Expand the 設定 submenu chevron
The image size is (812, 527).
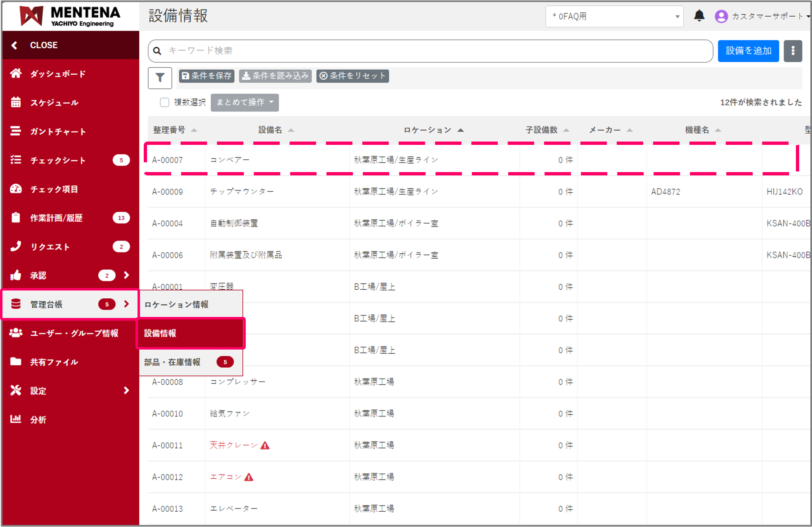[126, 390]
